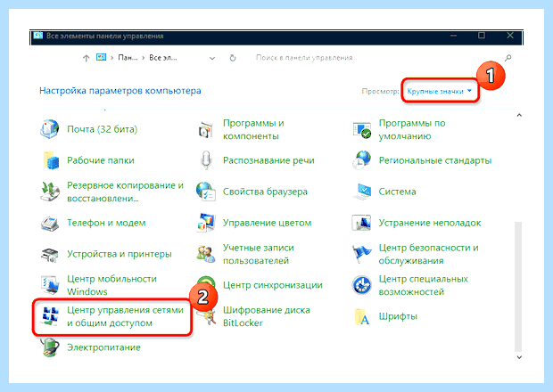The image size is (553, 392).
Task: Open the Шрифты fonts icon
Action: [x=362, y=316]
